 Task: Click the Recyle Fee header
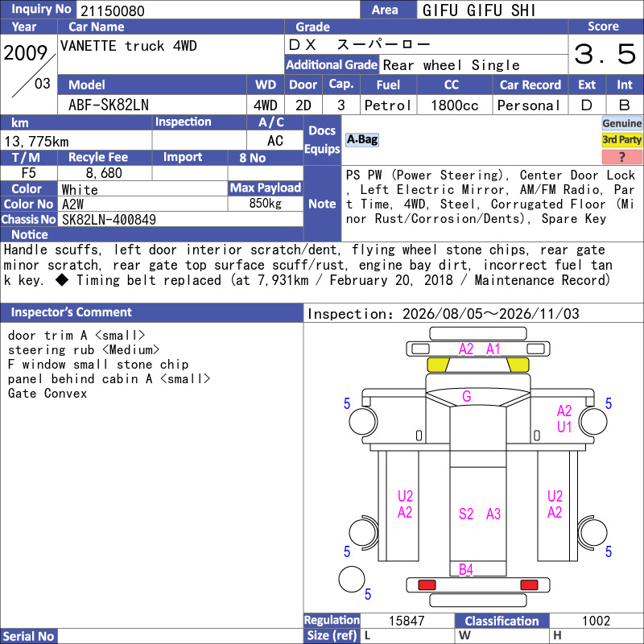point(105,157)
